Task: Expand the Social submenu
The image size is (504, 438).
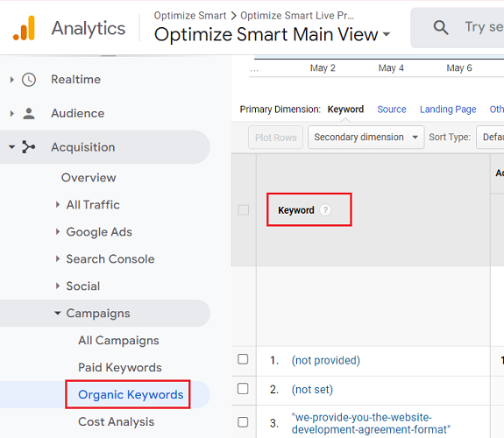Action: pos(58,286)
